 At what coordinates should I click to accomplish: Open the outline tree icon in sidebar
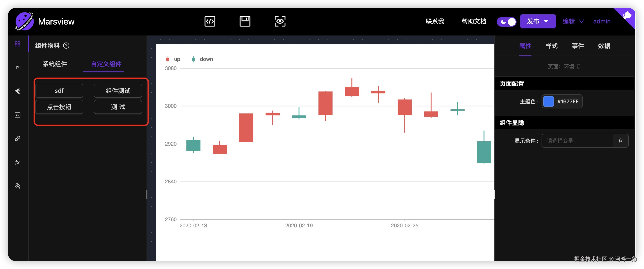(x=18, y=91)
